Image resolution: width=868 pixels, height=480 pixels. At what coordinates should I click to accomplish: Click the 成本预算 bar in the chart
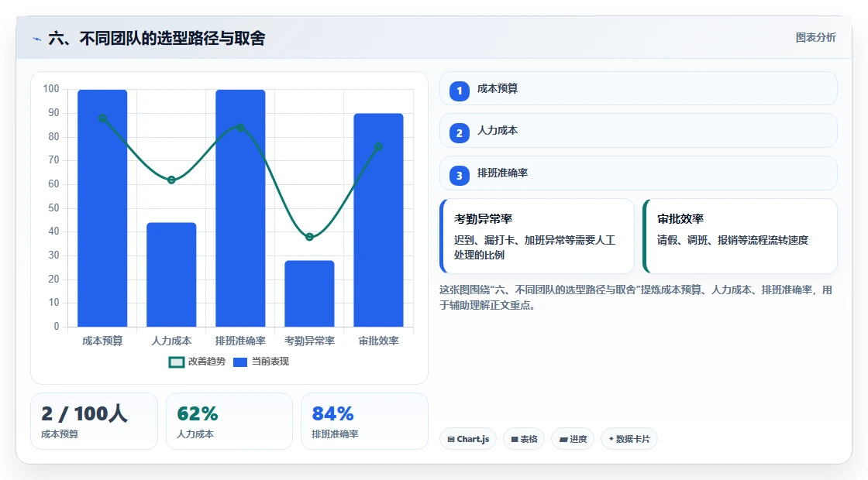[102, 208]
